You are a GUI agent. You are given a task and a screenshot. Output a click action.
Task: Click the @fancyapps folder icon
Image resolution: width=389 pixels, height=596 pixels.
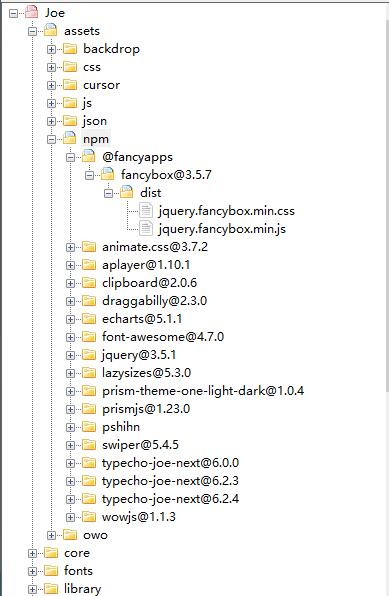89,156
